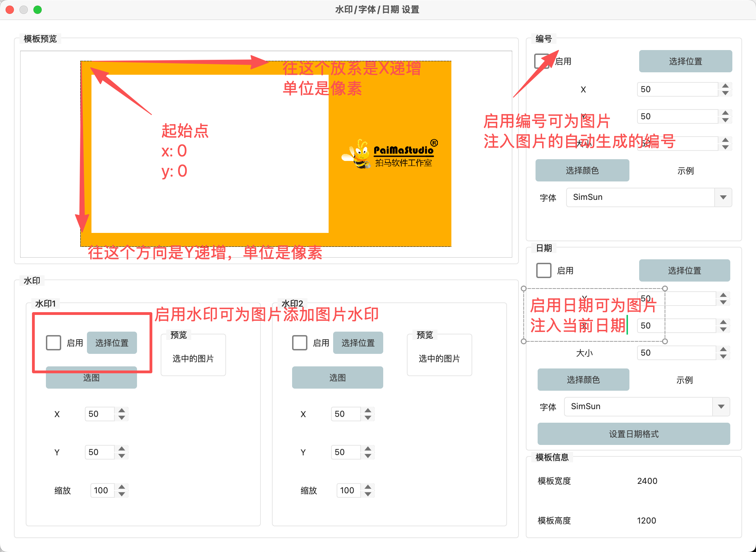Enable the 水印2 启用 checkbox

pyautogui.click(x=300, y=343)
